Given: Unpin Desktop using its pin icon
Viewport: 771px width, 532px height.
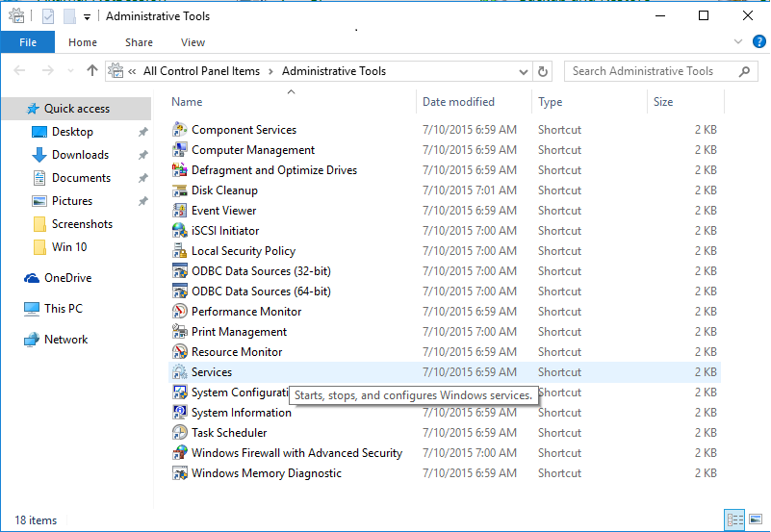Looking at the screenshot, I should (143, 132).
